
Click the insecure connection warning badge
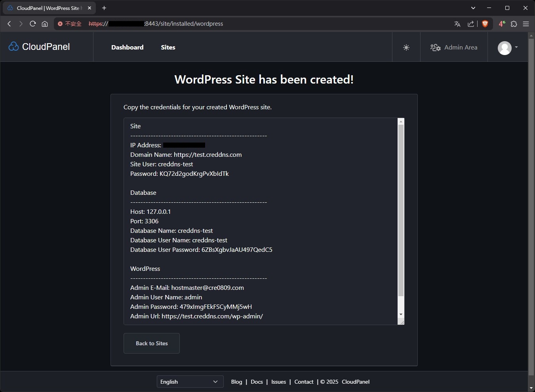[70, 24]
